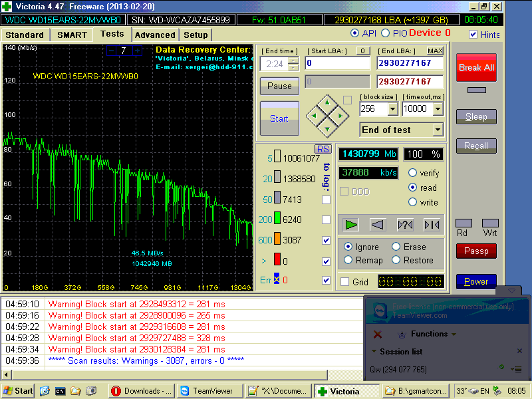Click the green 200 ms color block
Screen dimensions: 532x399
277,218
